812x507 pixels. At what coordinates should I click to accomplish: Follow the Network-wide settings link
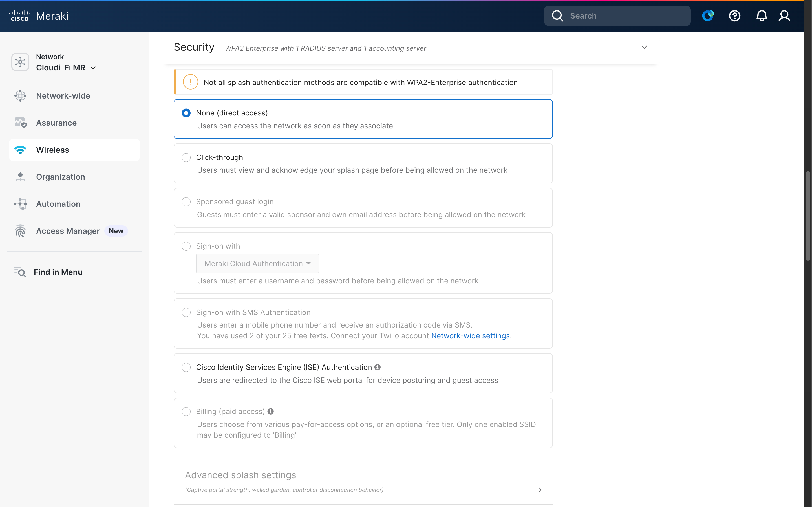[470, 336]
